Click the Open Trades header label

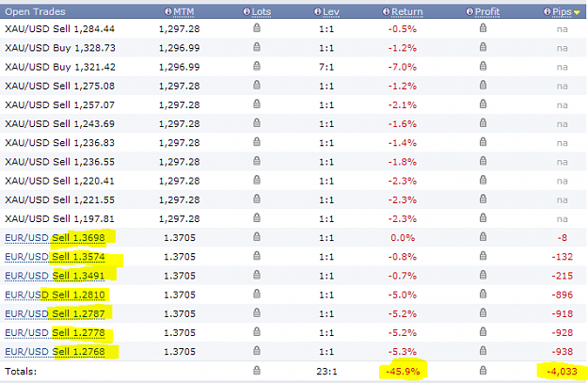pyautogui.click(x=35, y=12)
